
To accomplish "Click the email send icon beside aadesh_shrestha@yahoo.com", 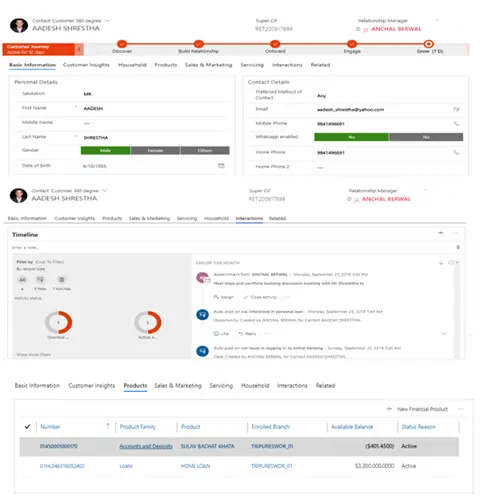I will pyautogui.click(x=456, y=109).
